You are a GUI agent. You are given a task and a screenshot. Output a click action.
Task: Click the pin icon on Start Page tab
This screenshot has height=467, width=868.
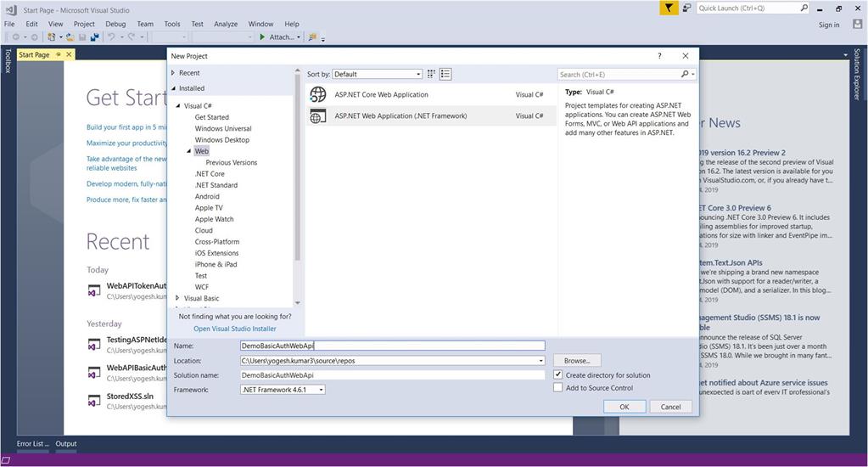click(x=59, y=54)
